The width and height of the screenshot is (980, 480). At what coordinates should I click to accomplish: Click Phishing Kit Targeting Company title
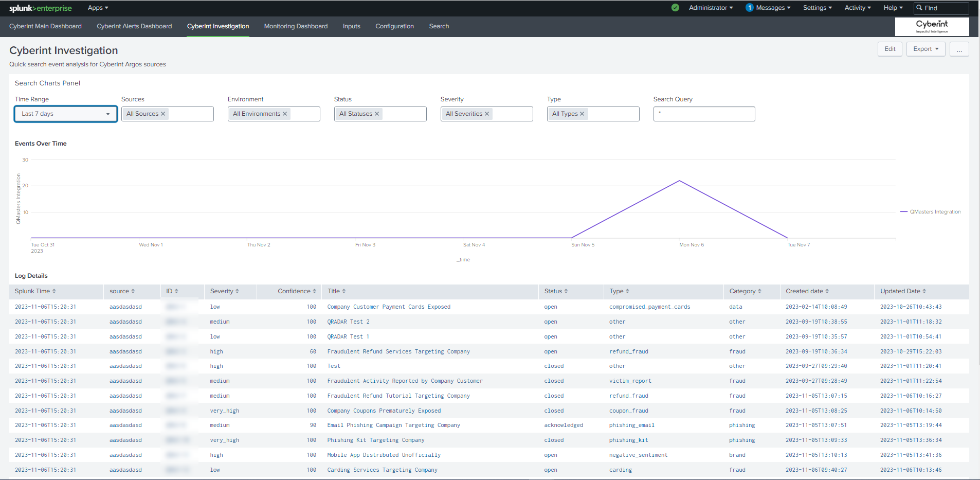(376, 440)
